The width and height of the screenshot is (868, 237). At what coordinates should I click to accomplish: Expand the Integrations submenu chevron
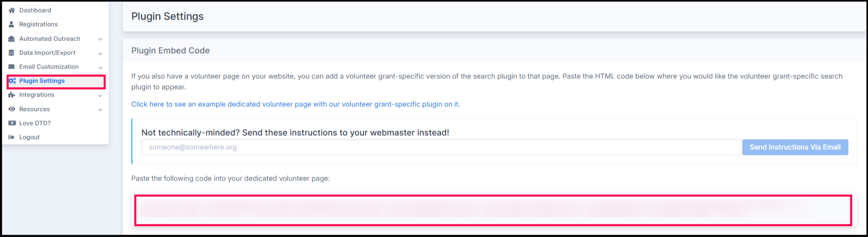pyautogui.click(x=100, y=95)
